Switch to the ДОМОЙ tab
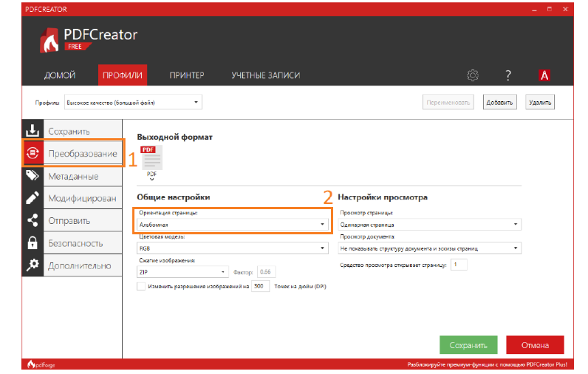588x374 pixels. click(60, 75)
